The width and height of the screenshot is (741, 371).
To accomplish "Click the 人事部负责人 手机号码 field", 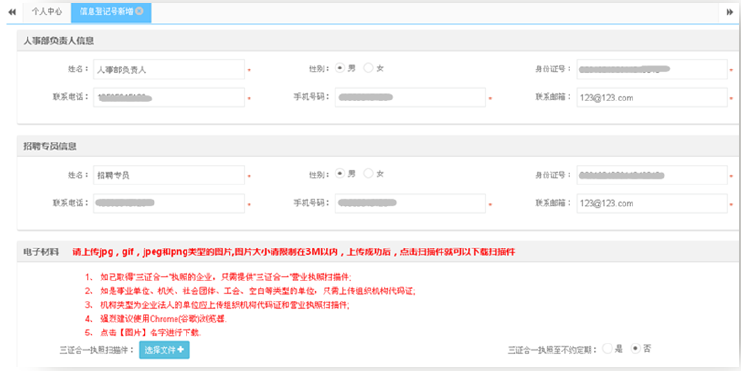I will 410,97.
